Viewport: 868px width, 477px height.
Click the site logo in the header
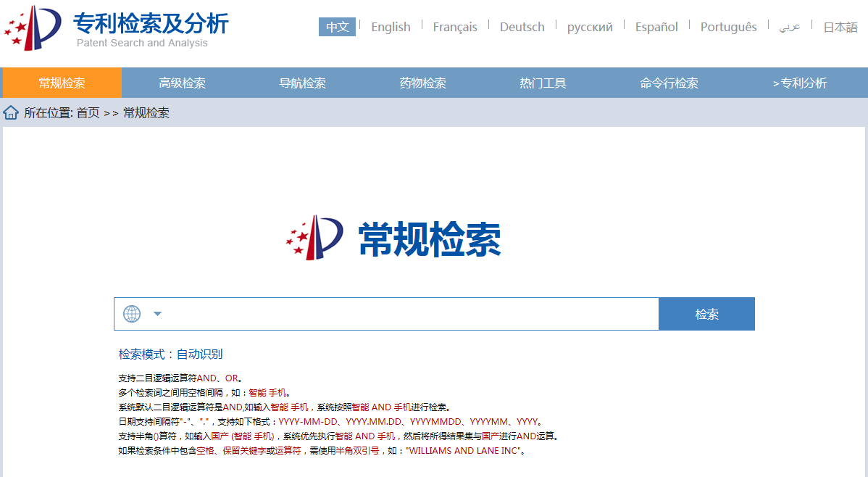[x=33, y=28]
